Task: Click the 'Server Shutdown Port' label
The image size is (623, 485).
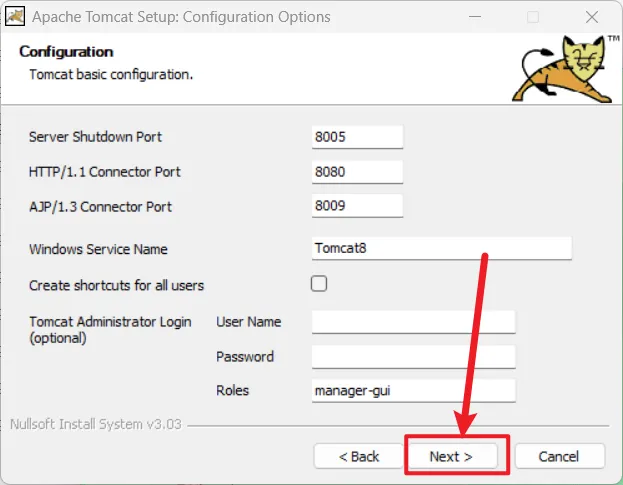Action: (x=95, y=137)
